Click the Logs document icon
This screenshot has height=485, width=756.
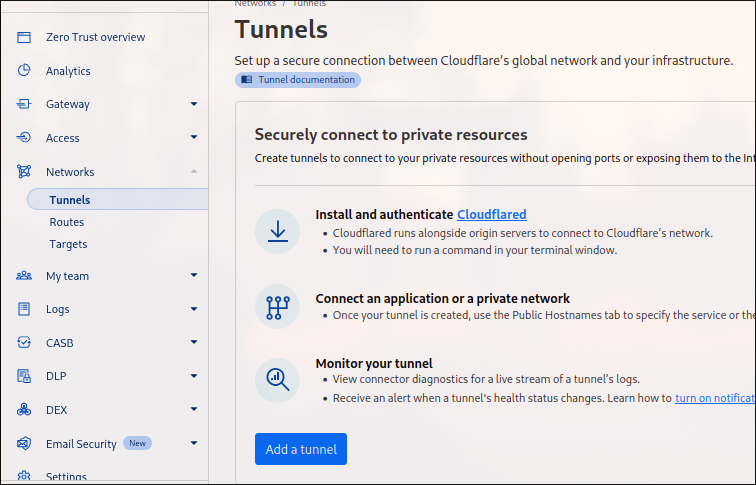pos(24,309)
